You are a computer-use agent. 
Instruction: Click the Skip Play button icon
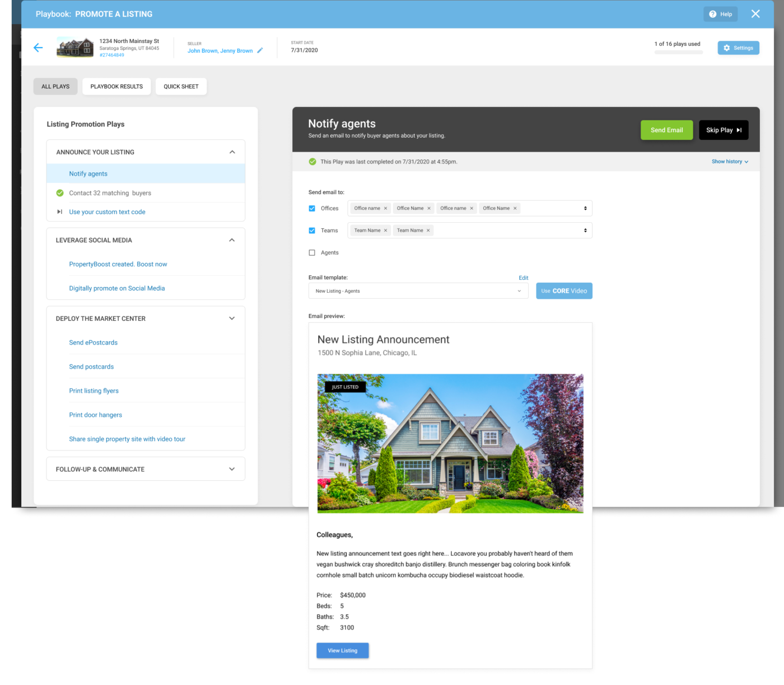pyautogui.click(x=739, y=130)
